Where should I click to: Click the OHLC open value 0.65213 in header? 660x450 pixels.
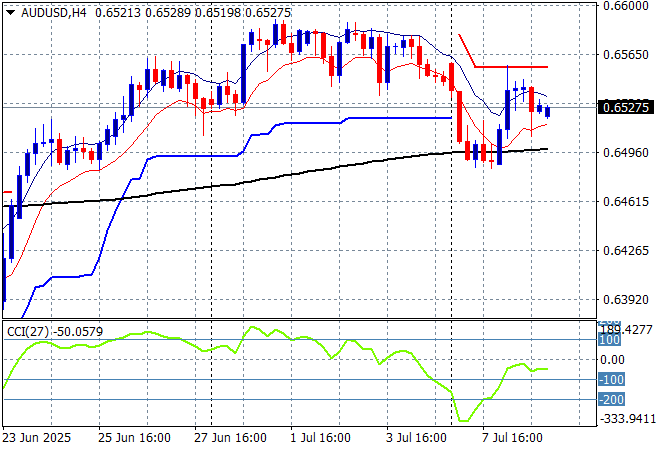click(118, 13)
